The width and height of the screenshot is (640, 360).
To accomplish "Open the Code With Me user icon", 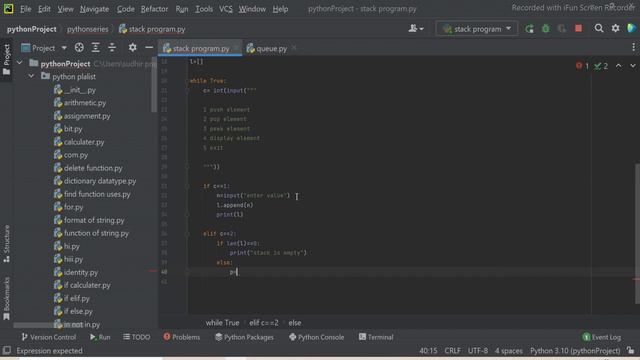I will (416, 29).
